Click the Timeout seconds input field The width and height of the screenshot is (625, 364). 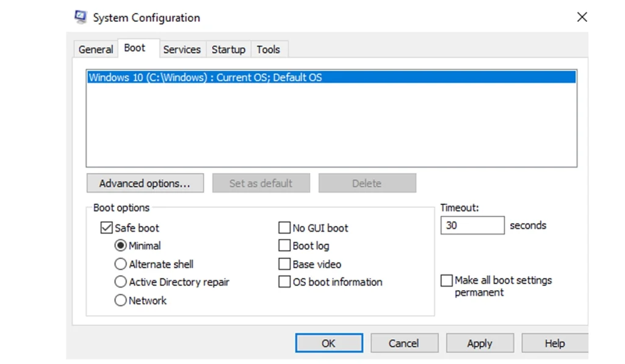(x=472, y=226)
